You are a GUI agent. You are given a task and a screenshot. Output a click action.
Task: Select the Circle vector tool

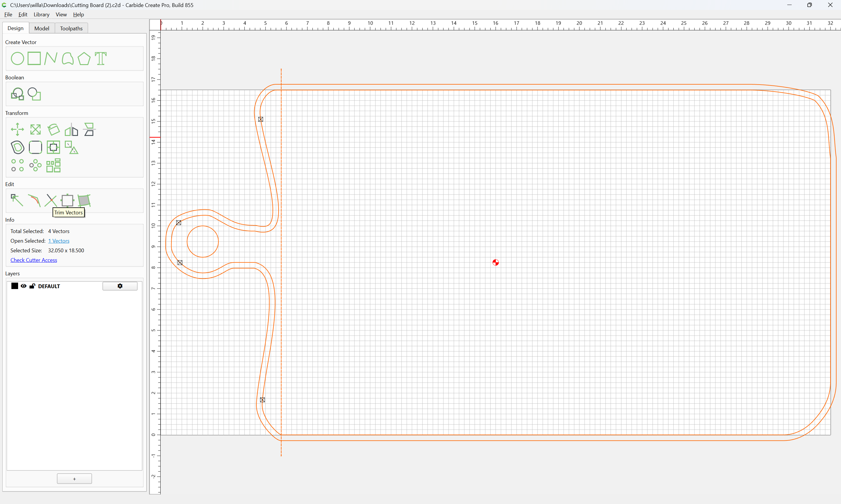tap(17, 58)
